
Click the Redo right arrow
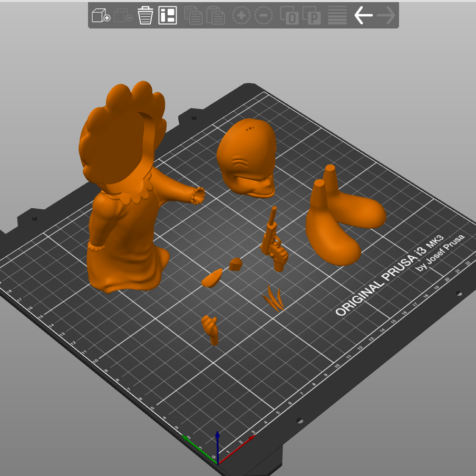[x=386, y=15]
